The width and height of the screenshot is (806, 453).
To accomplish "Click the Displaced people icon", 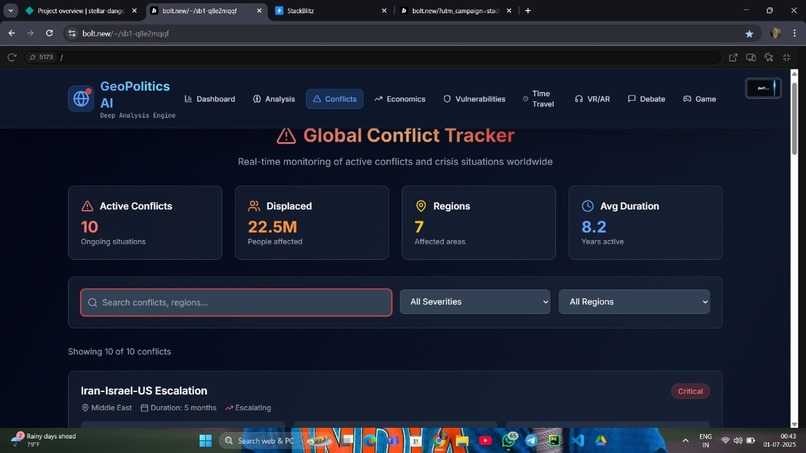I will 254,206.
